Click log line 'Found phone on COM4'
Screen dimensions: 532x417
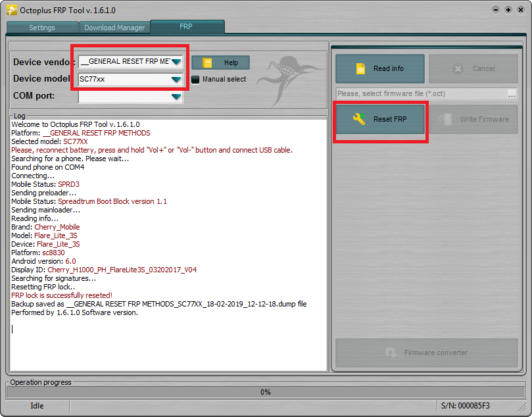(48, 167)
